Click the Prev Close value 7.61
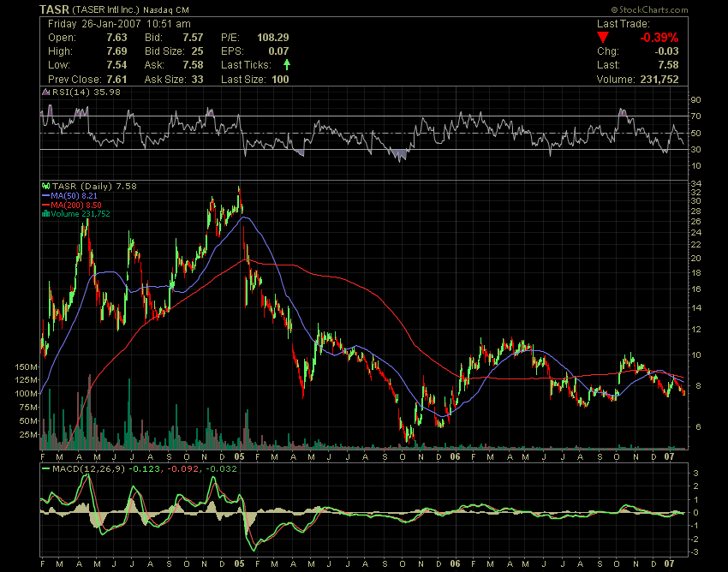Image resolution: width=728 pixels, height=572 pixels. coord(116,80)
